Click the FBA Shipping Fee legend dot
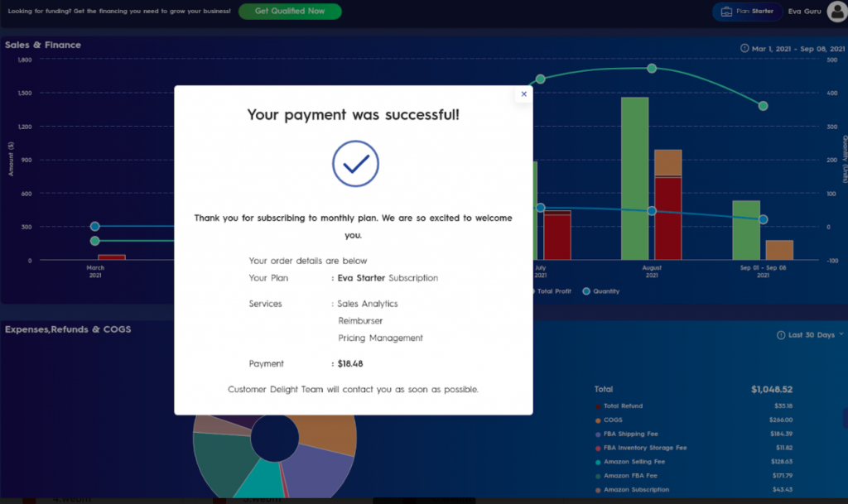Image resolution: width=848 pixels, height=504 pixels. [598, 434]
